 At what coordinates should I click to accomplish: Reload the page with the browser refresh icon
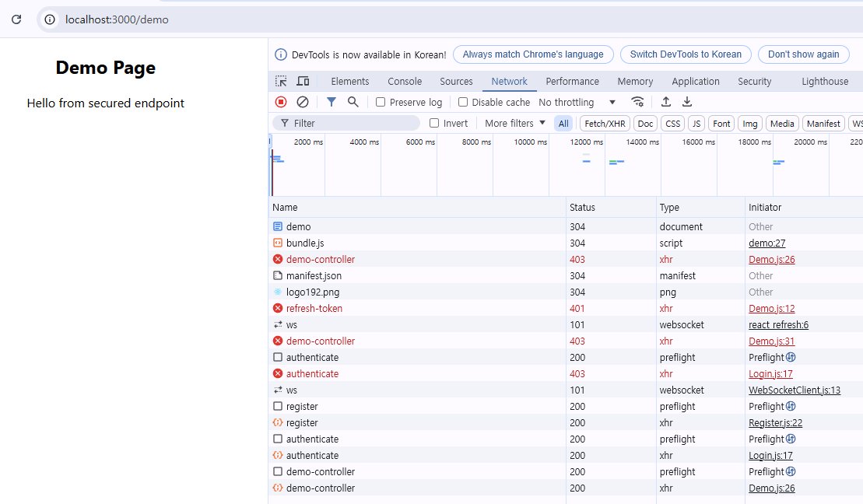click(16, 19)
